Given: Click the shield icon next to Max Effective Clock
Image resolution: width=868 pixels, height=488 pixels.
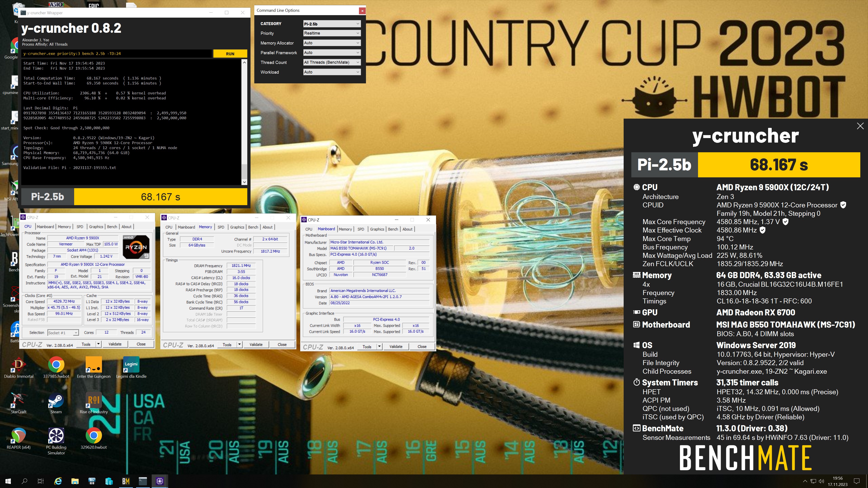Looking at the screenshot, I should pyautogui.click(x=762, y=230).
